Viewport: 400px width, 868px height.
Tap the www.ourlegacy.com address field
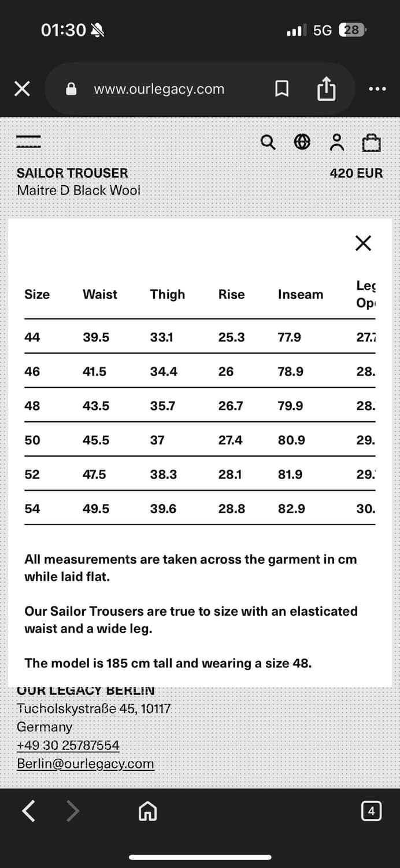click(x=159, y=89)
